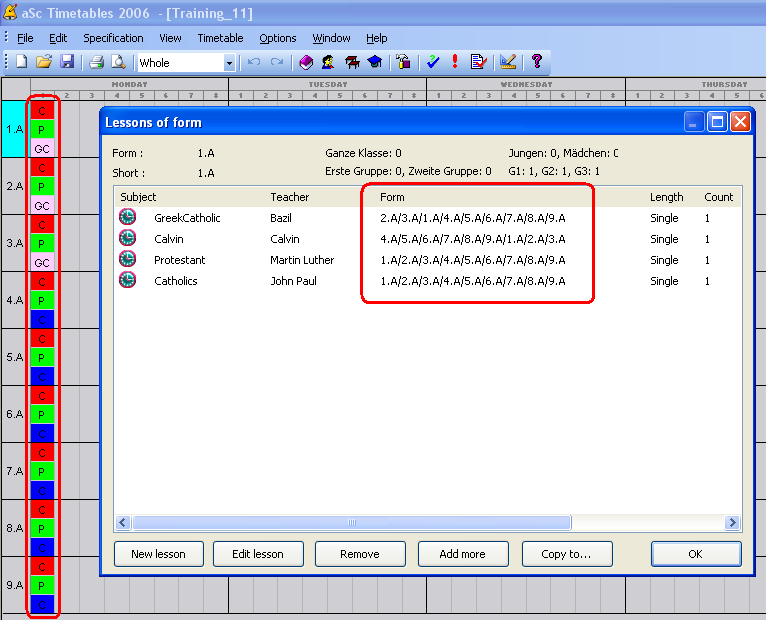This screenshot has width=766, height=620.
Task: Open the Options menu
Action: pyautogui.click(x=277, y=38)
